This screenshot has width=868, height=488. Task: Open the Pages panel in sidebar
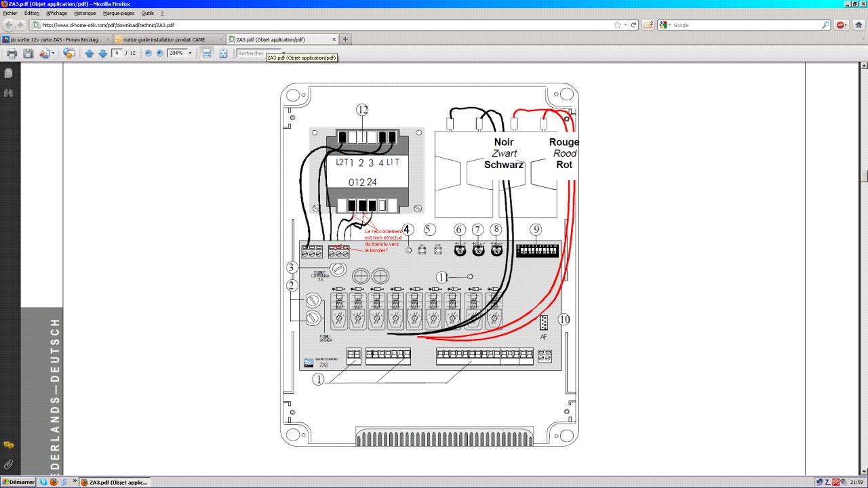(9, 73)
